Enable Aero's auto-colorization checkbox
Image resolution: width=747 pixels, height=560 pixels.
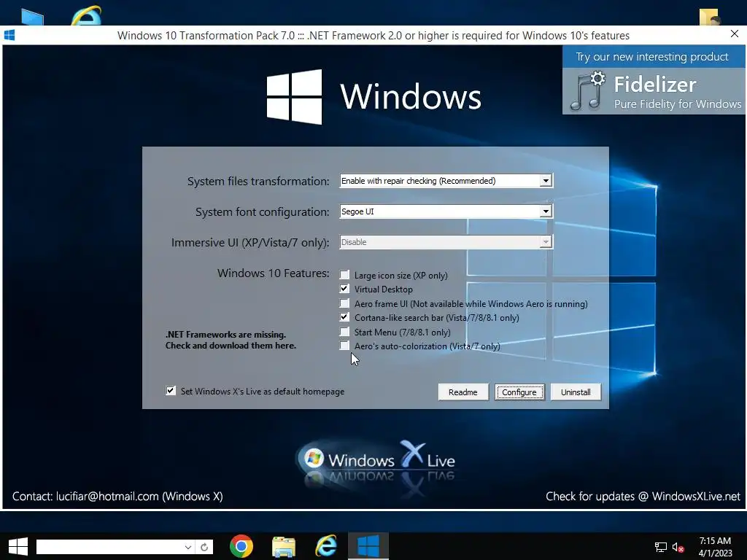point(344,346)
